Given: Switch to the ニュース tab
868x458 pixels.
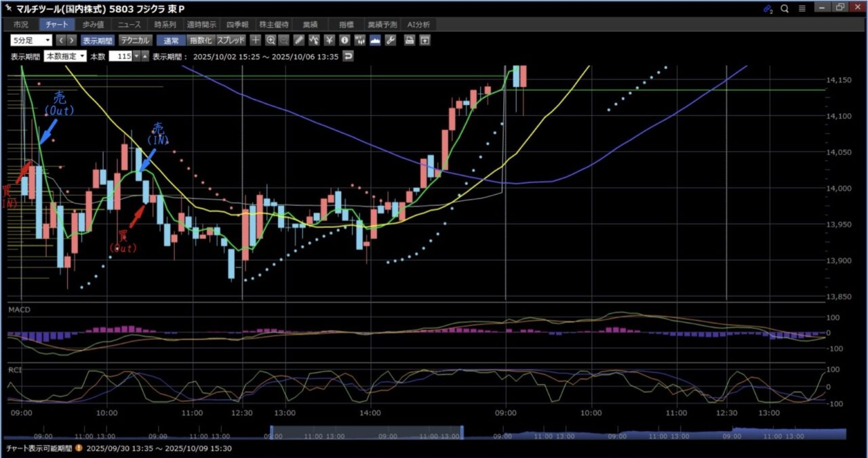Looking at the screenshot, I should (x=130, y=24).
